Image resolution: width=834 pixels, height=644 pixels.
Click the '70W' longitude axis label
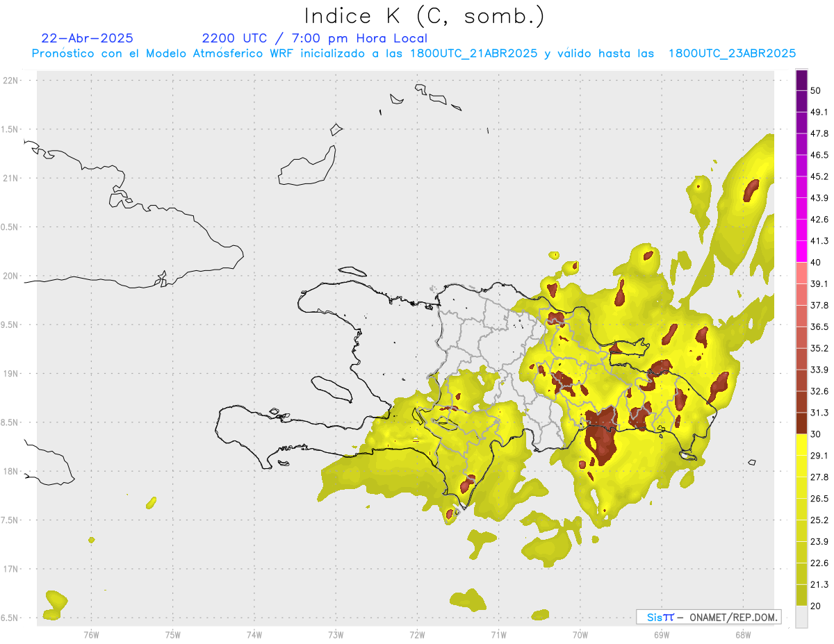point(580,634)
